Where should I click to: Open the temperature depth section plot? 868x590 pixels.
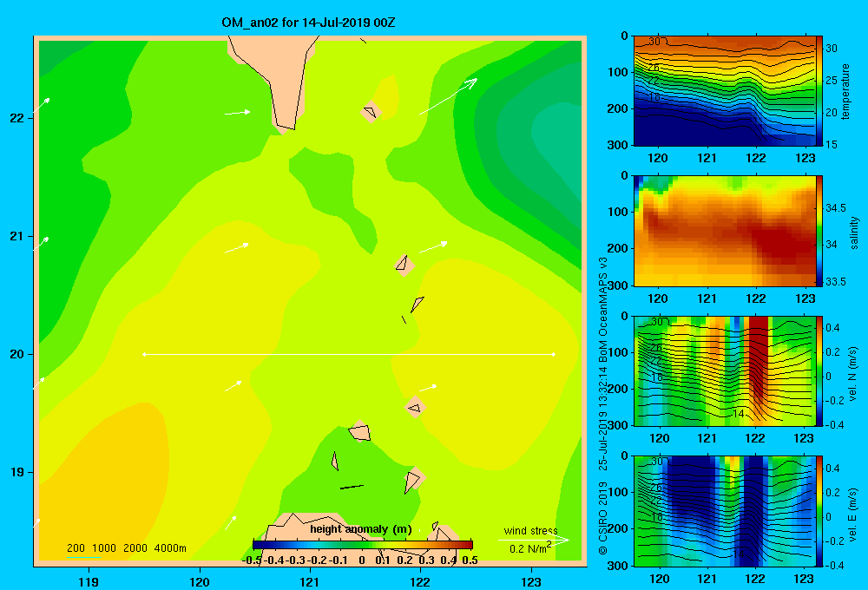(725, 91)
